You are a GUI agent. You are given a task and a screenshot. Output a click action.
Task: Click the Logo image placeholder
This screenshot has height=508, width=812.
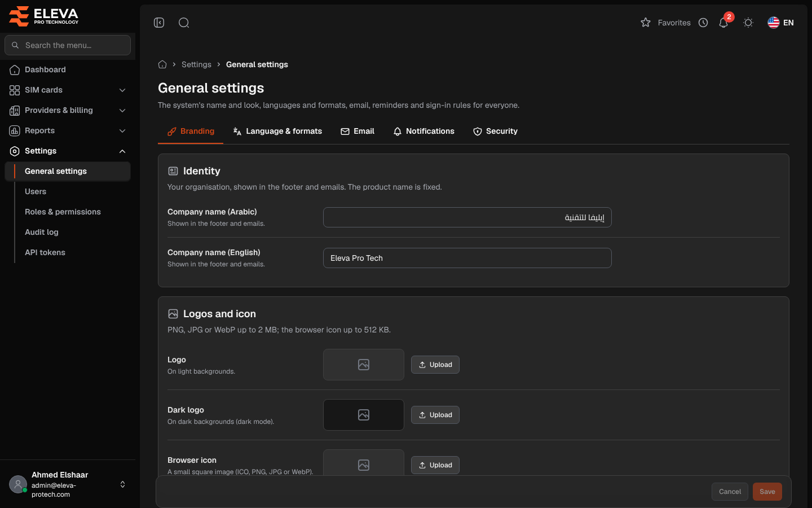(x=364, y=365)
